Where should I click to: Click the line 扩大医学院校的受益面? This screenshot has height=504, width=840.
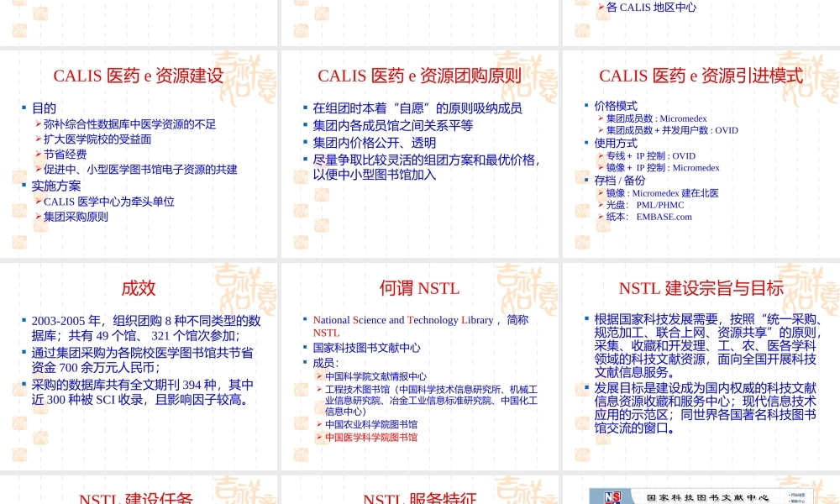pos(97,139)
